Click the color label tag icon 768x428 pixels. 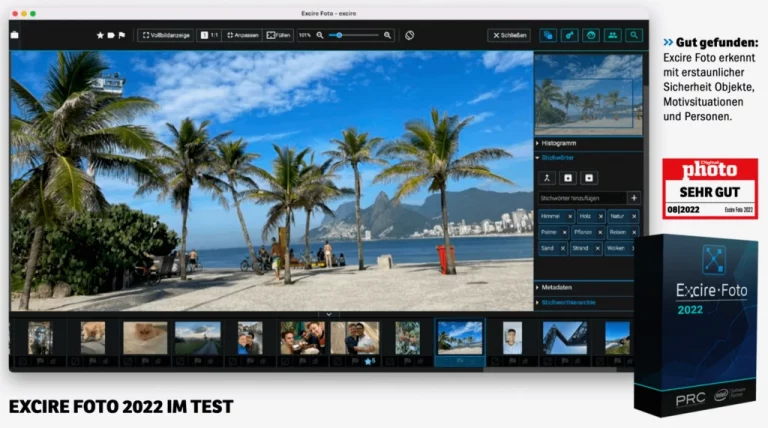[x=111, y=35]
